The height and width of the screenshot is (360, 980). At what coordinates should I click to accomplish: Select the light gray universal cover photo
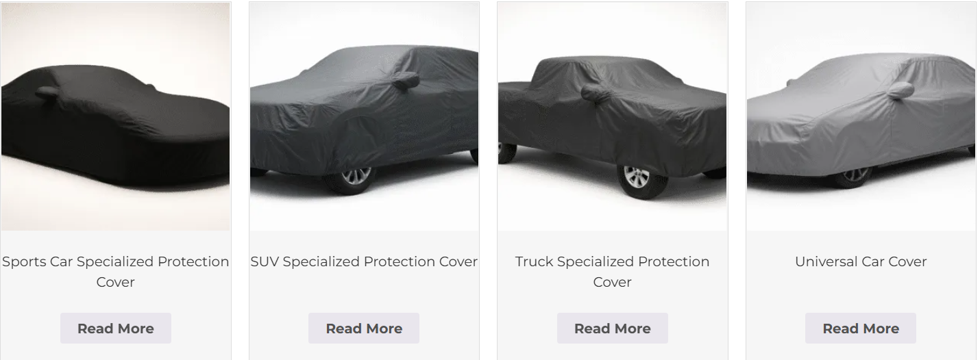pos(861,116)
